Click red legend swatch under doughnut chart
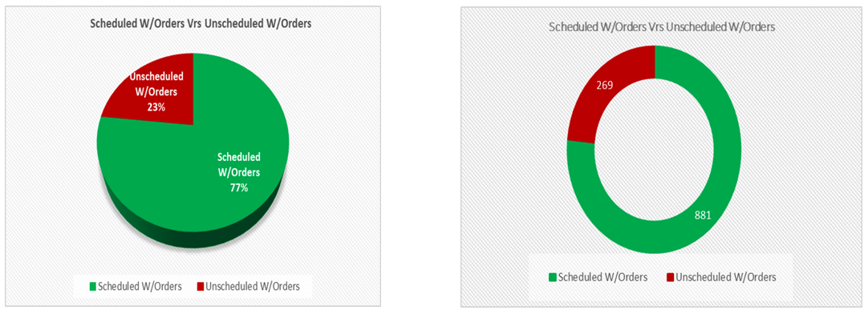This screenshot has width=868, height=314. (x=670, y=277)
